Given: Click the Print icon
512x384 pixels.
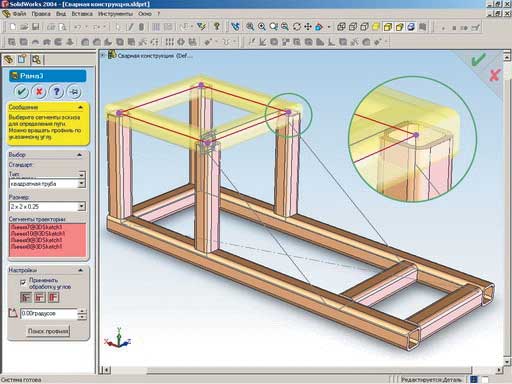Looking at the screenshot, I should pos(51,27).
